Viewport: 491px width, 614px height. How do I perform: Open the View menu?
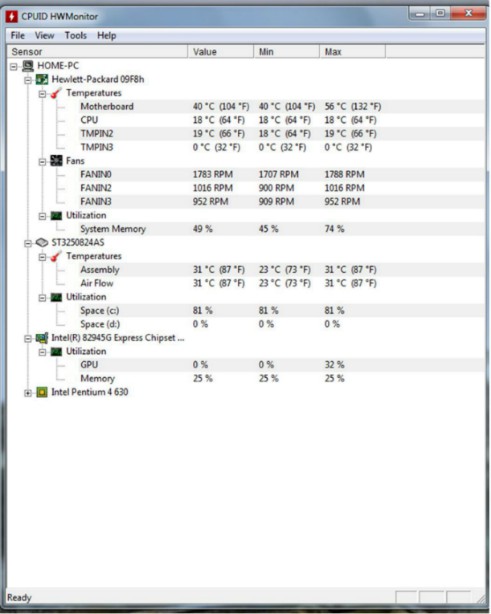tap(44, 36)
